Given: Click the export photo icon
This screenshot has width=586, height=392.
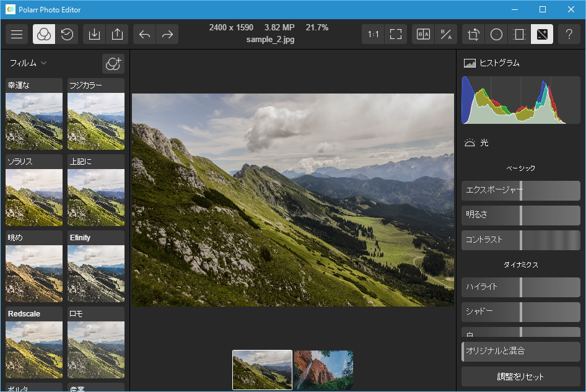Looking at the screenshot, I should coord(117,35).
